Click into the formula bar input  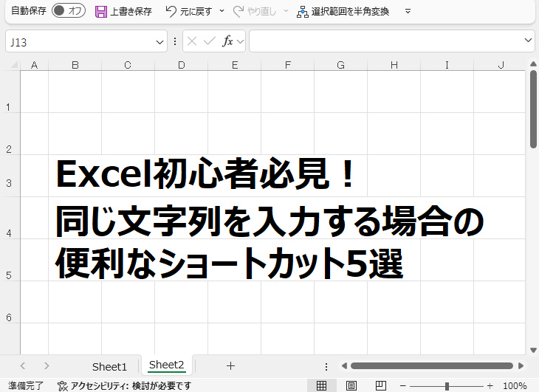pyautogui.click(x=385, y=41)
